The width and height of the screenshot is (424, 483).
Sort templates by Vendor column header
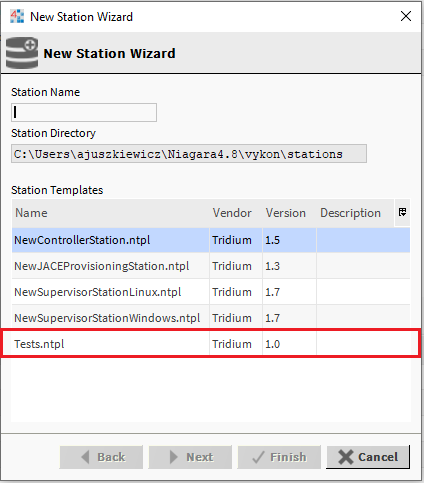tap(236, 213)
